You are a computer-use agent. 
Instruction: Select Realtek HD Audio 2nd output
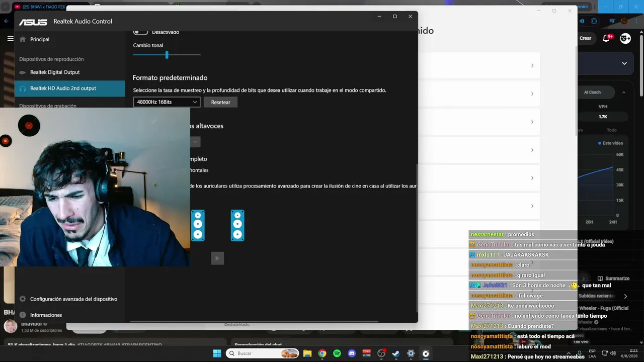click(69, 88)
